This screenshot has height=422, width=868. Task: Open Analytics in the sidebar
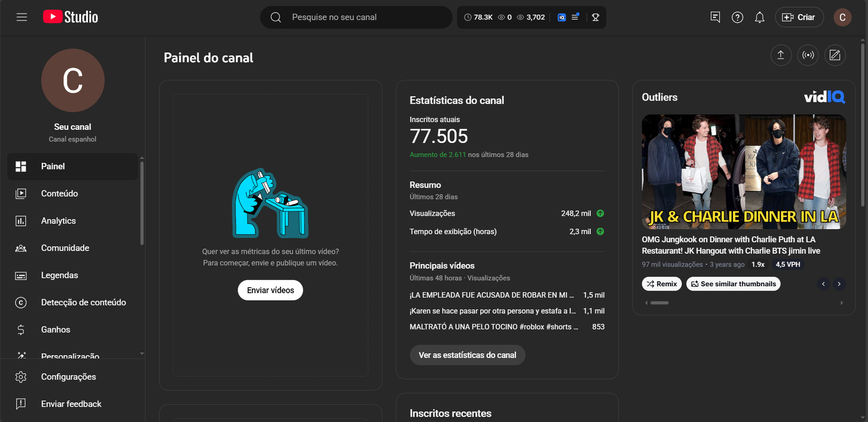73,221
